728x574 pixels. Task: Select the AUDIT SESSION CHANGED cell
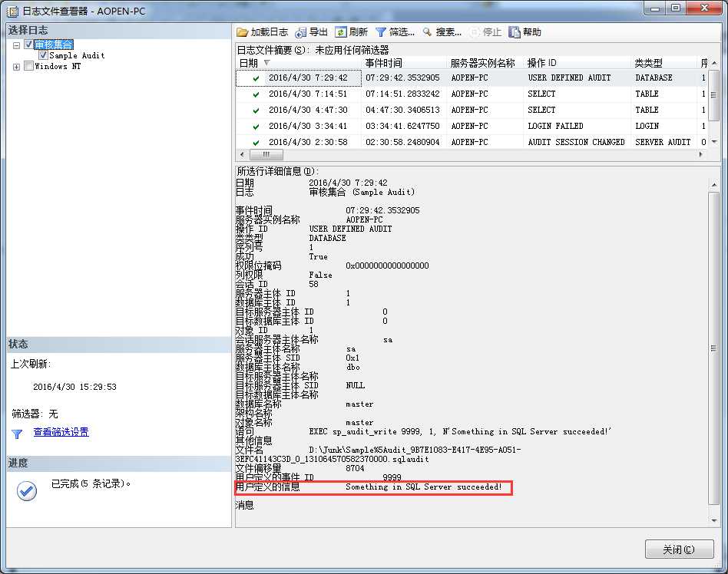click(576, 142)
